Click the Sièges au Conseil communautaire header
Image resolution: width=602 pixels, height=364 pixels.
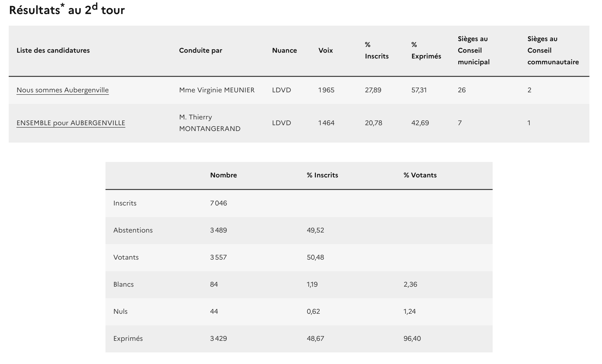tap(553, 51)
